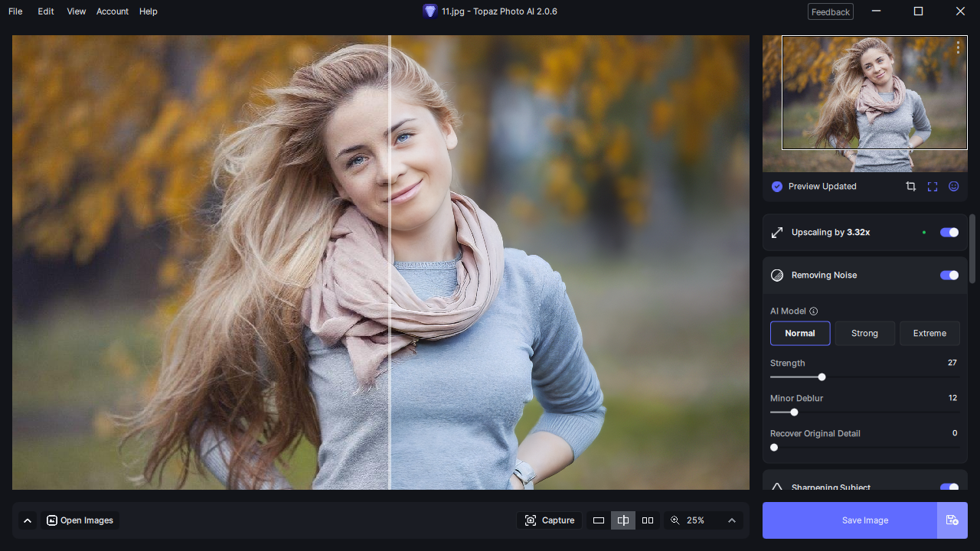Select the side-by-side view icon
Viewport: 980px width, 551px height.
click(648, 520)
